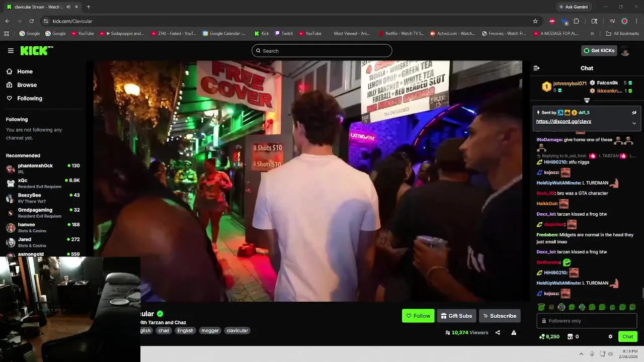Open the ABP adblock extension
Viewport: 644px width, 362px height.
coord(552,21)
